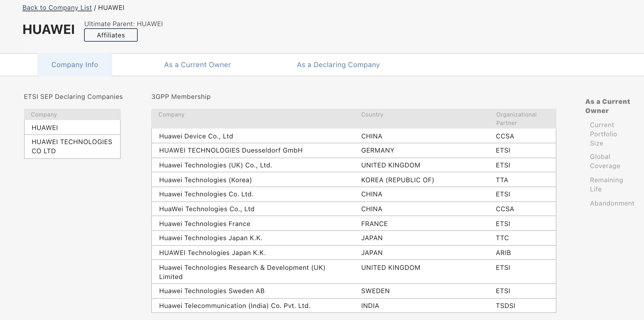Click GERMANY country cell

(377, 150)
